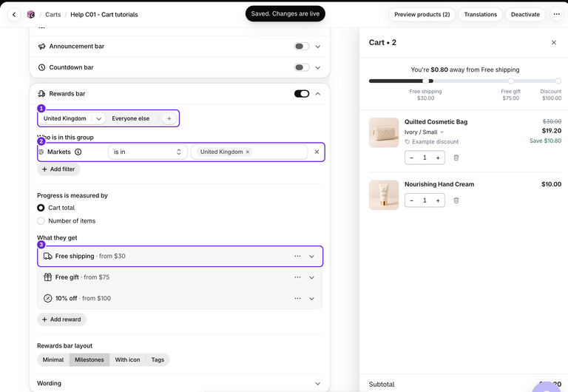
Task: Select Cart total progress option
Action: (41, 208)
